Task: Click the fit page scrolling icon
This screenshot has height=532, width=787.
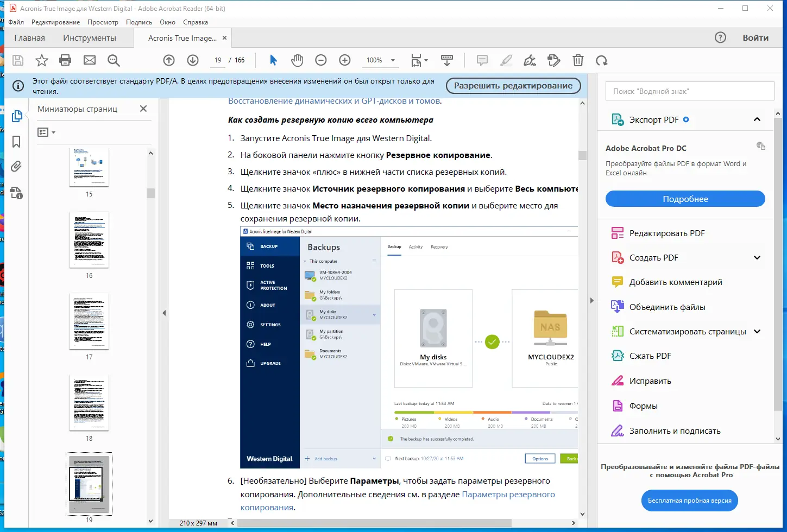Action: (x=416, y=60)
